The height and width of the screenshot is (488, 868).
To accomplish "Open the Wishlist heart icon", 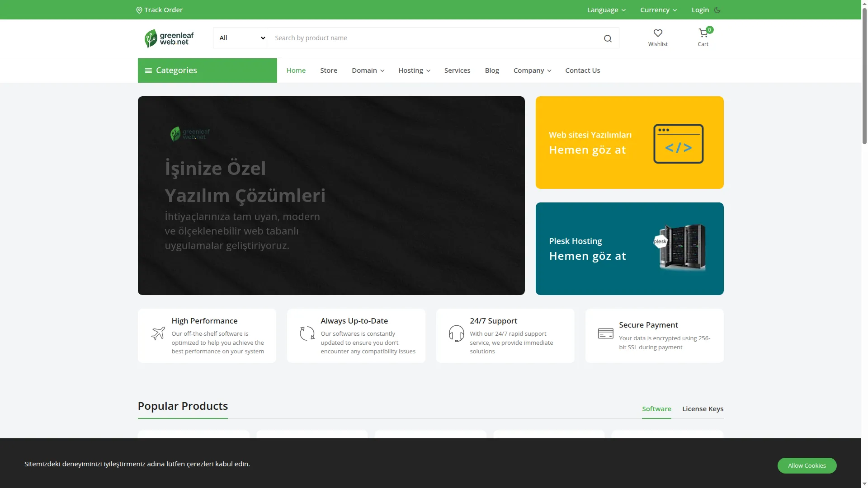I will point(658,33).
